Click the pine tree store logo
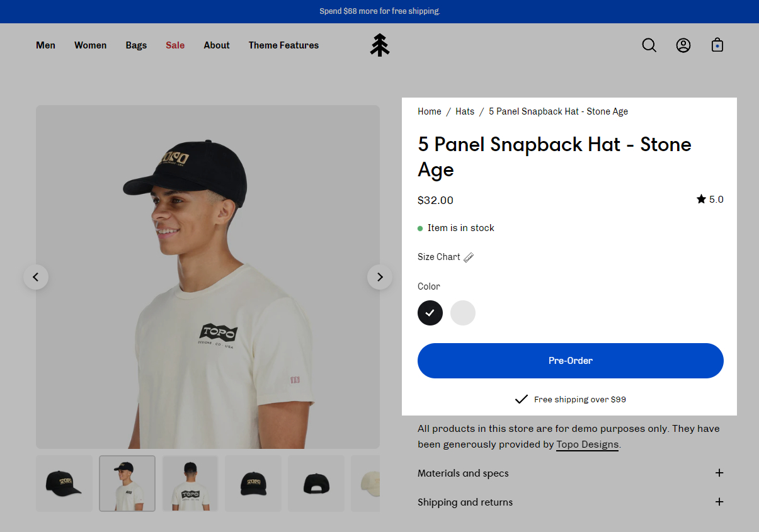759x532 pixels. (x=380, y=45)
